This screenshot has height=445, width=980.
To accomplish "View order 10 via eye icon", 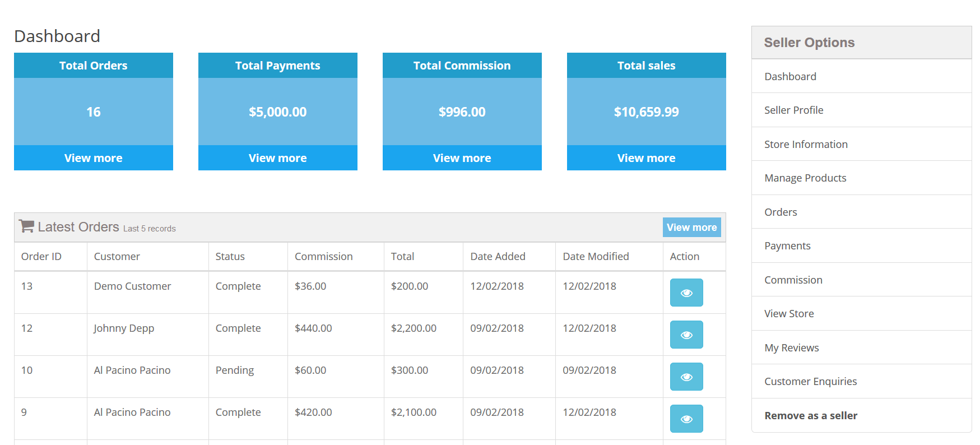I will 686,377.
